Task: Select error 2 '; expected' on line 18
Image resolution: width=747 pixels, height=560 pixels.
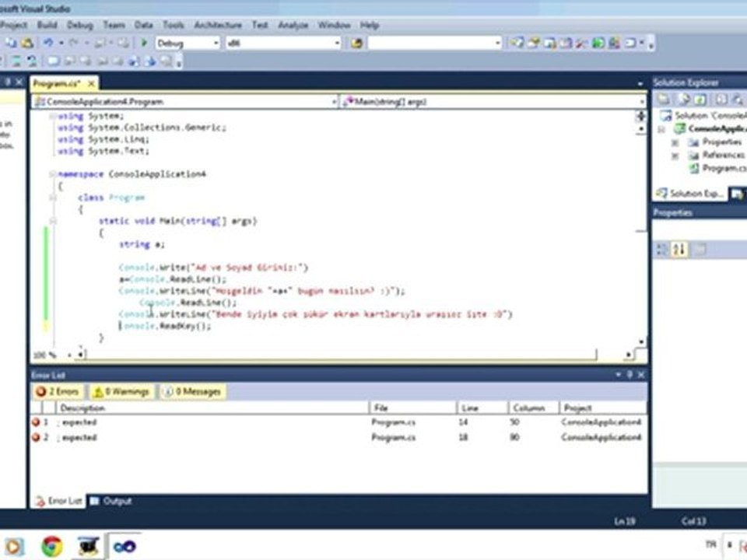Action: 338,437
